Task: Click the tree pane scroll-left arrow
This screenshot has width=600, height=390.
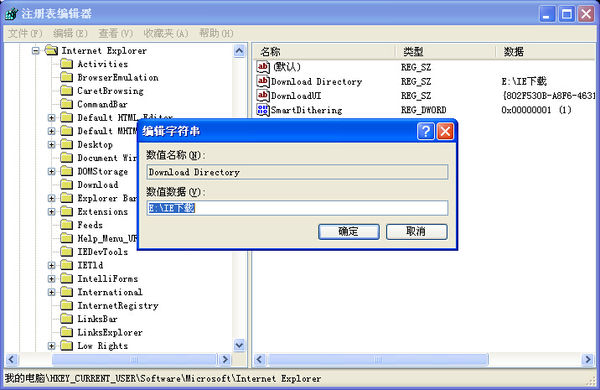Action: point(11,359)
